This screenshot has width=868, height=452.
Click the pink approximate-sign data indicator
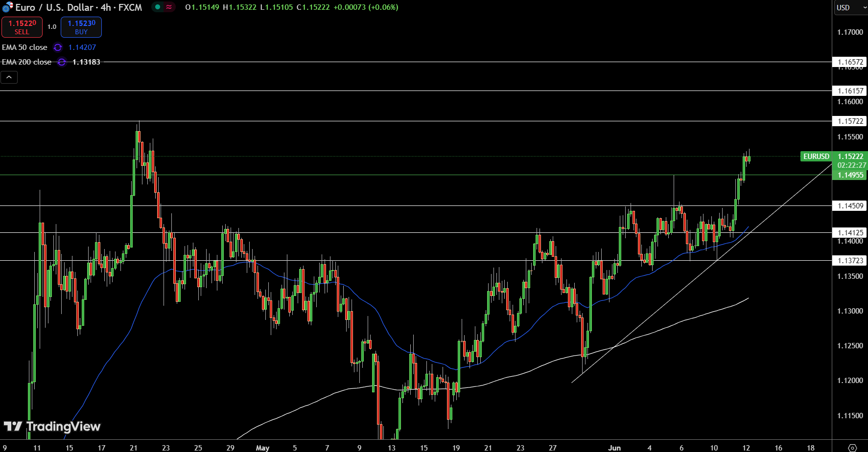tap(169, 7)
